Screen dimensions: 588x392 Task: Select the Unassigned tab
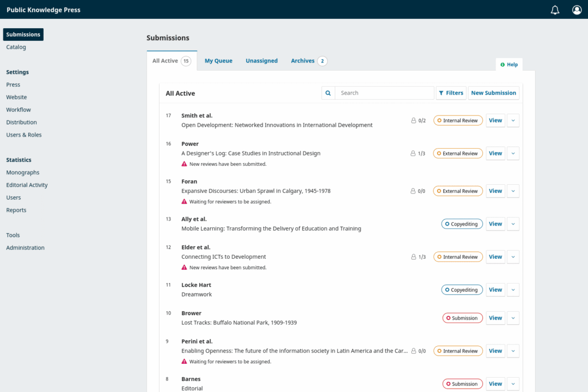(261, 60)
